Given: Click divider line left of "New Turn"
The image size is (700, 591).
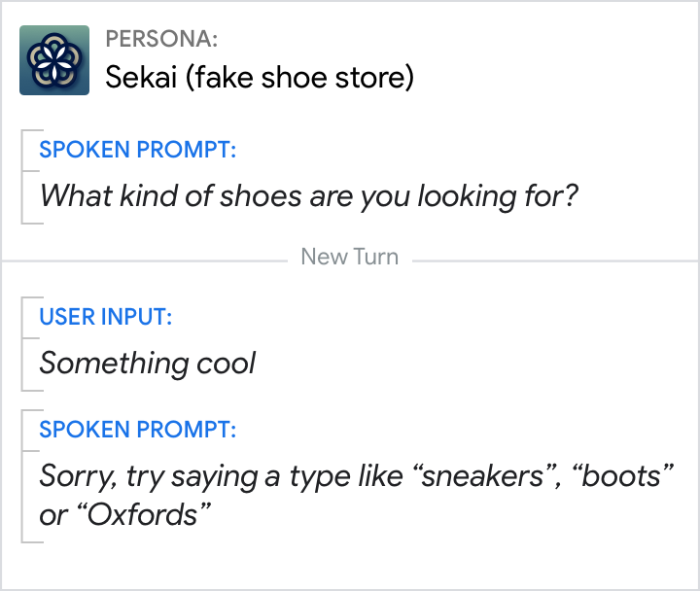Looking at the screenshot, I should 146,261.
